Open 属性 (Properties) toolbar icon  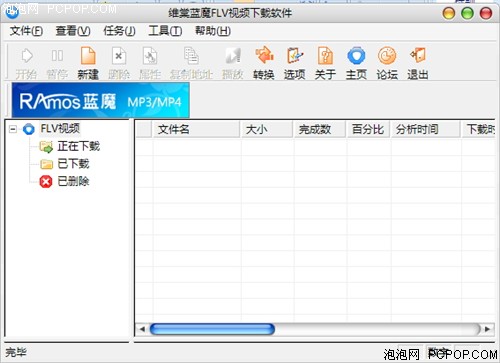150,56
